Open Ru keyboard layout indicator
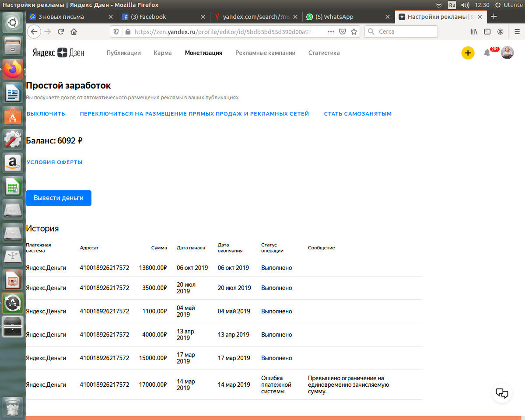Viewport: 525px width, 420px height. (x=452, y=5)
